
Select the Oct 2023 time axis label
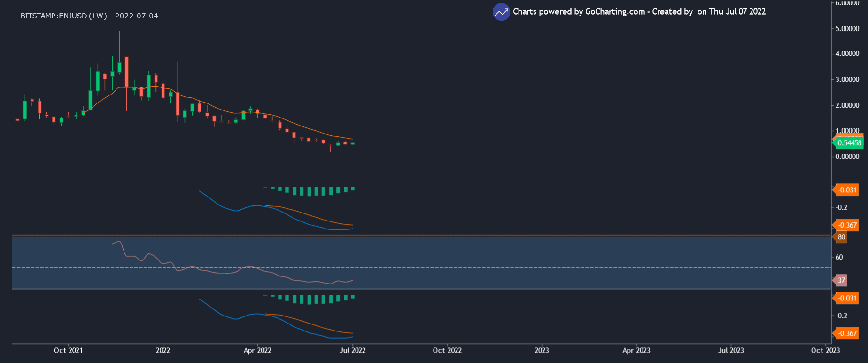[825, 350]
